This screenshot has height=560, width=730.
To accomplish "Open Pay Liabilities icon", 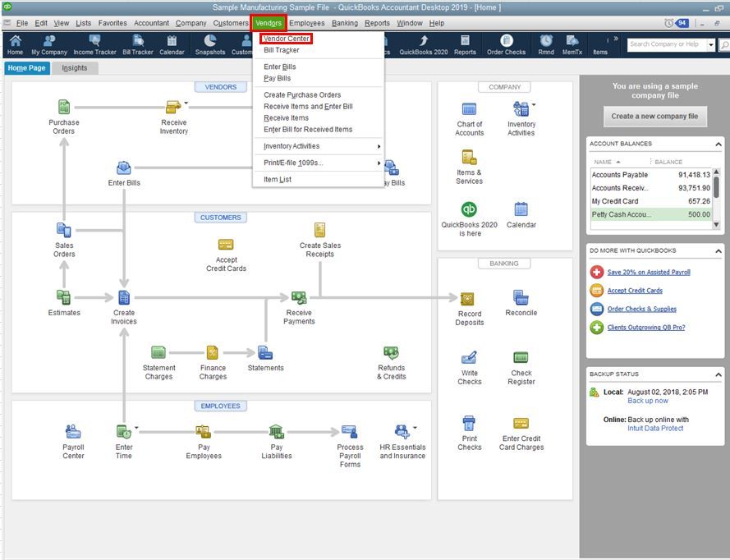I will click(277, 432).
